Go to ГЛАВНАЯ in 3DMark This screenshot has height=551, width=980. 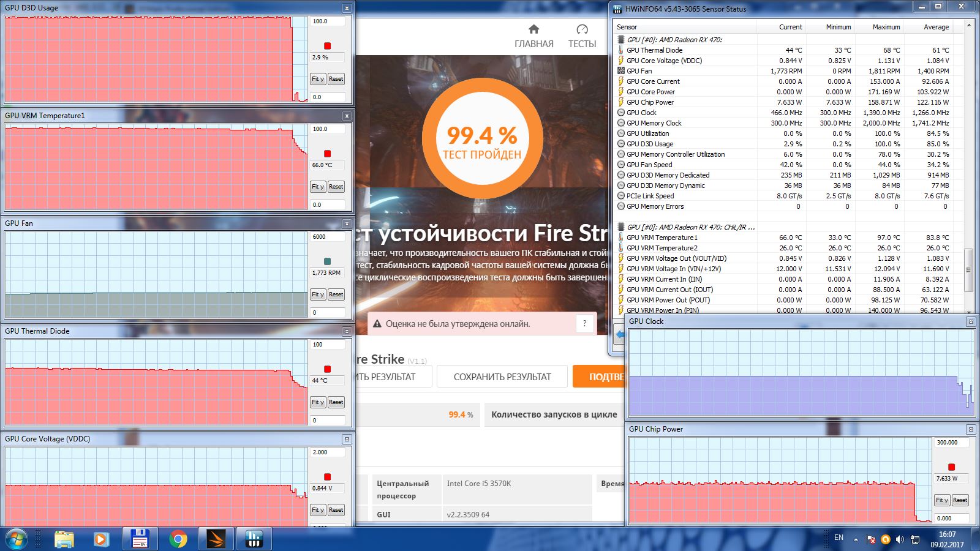coord(534,37)
